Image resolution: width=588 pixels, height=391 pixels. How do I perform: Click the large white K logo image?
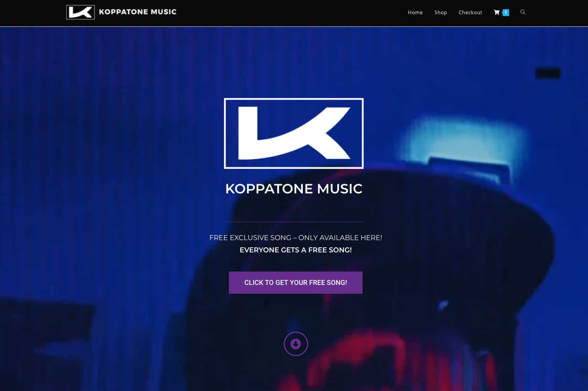(x=294, y=133)
